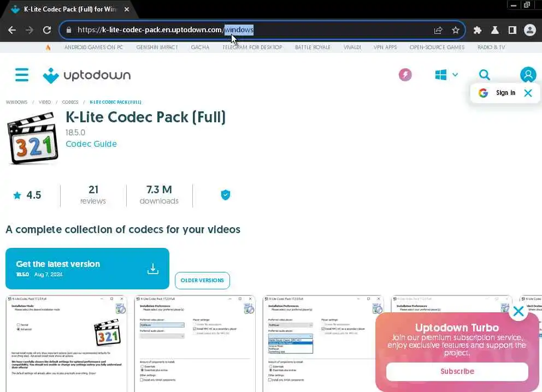Screen dimensions: 542x392
Task: Go back using browser back arrow
Action: pos(12,30)
